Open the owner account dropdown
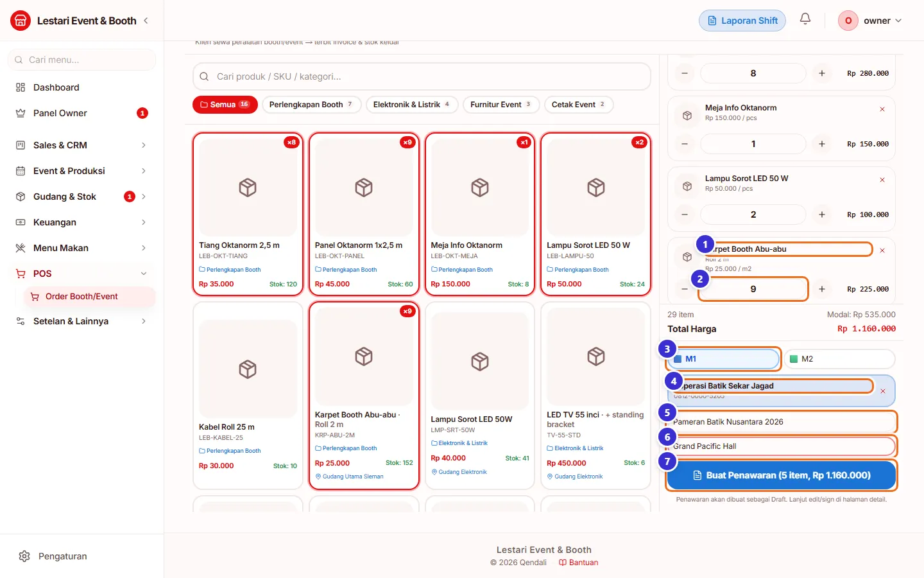The height and width of the screenshot is (578, 924). [870, 21]
